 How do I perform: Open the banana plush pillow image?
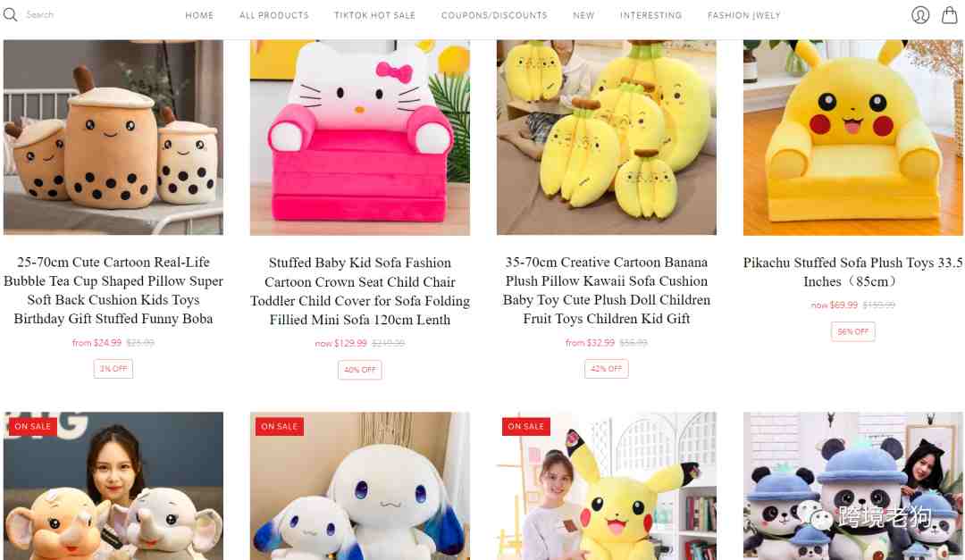point(606,138)
